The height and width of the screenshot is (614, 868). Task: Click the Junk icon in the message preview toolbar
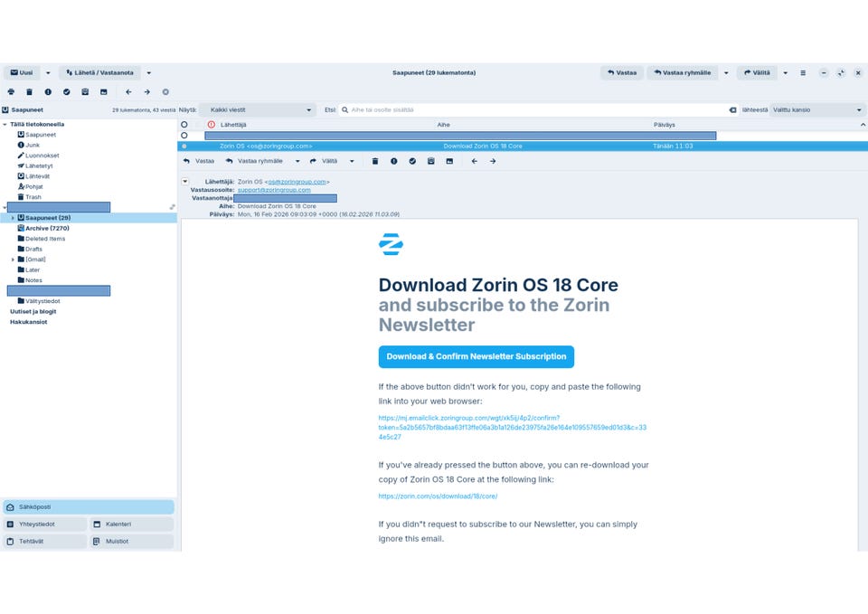(393, 161)
